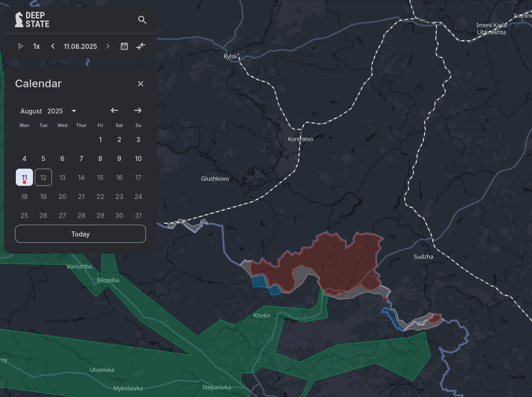Select August 5 in calendar

point(43,158)
